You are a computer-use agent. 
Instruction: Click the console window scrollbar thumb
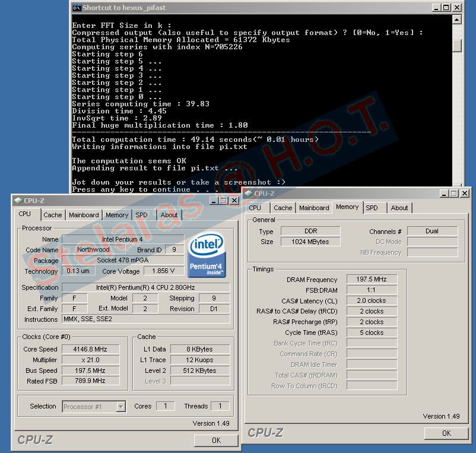(x=457, y=45)
